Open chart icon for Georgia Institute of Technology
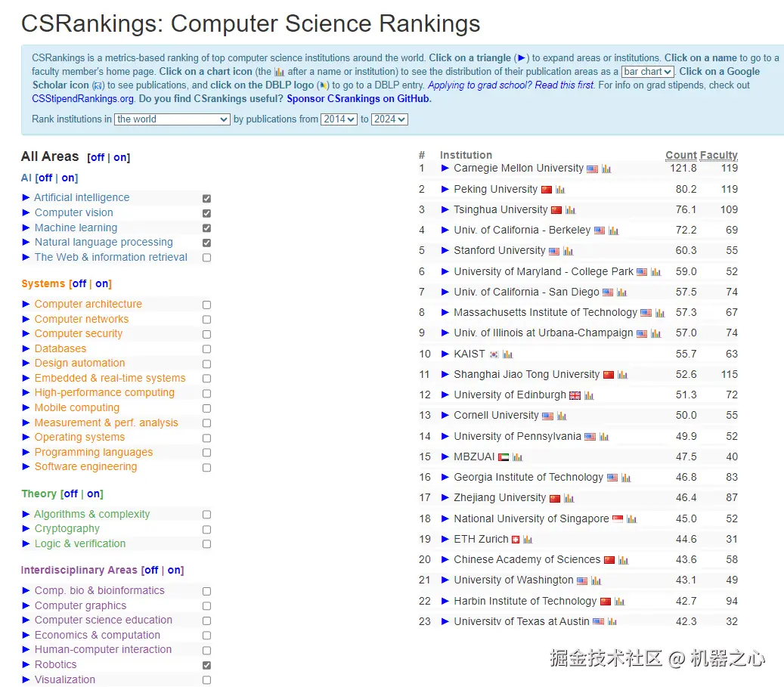The height and width of the screenshot is (687, 784). tap(626, 478)
